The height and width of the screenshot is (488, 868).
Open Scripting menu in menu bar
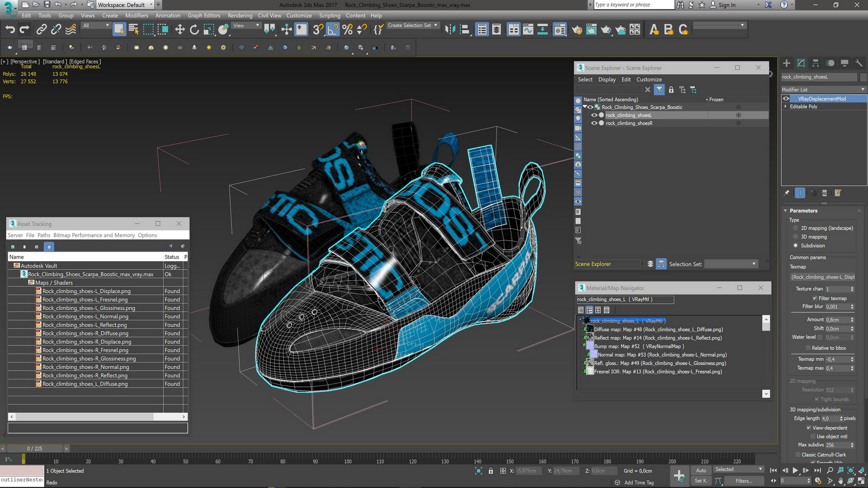[330, 15]
